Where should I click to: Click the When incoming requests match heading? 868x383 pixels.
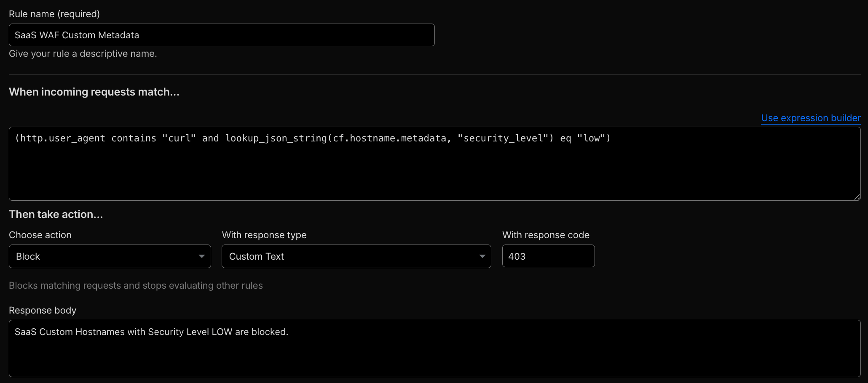point(94,92)
